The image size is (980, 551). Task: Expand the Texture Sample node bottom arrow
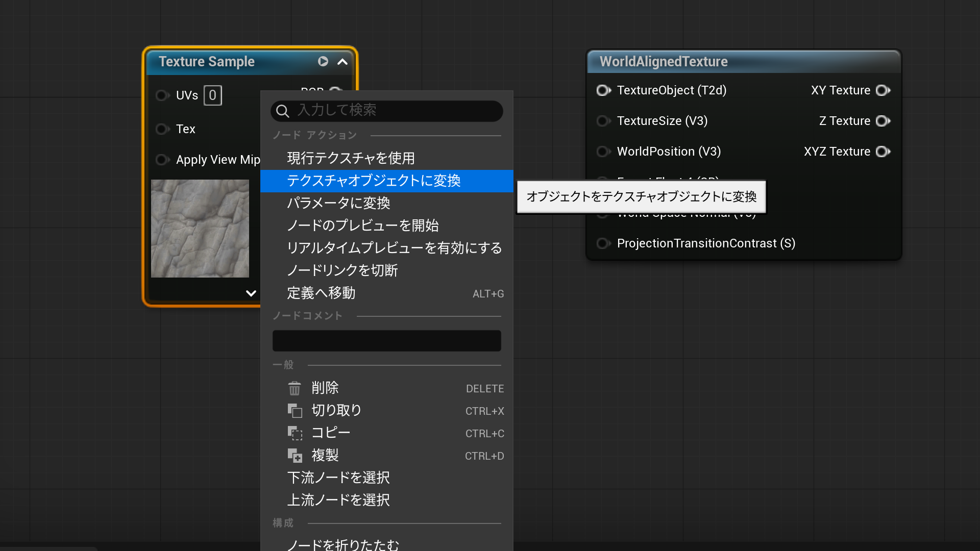(251, 293)
